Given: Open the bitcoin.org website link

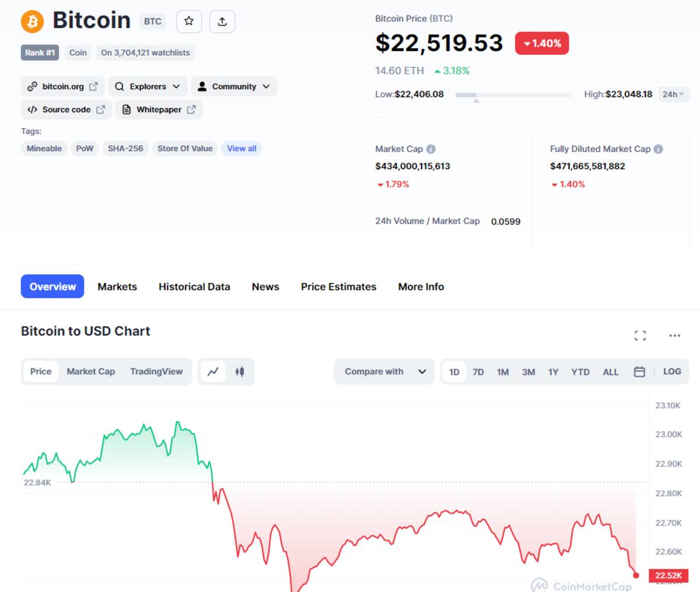Looking at the screenshot, I should click(63, 86).
